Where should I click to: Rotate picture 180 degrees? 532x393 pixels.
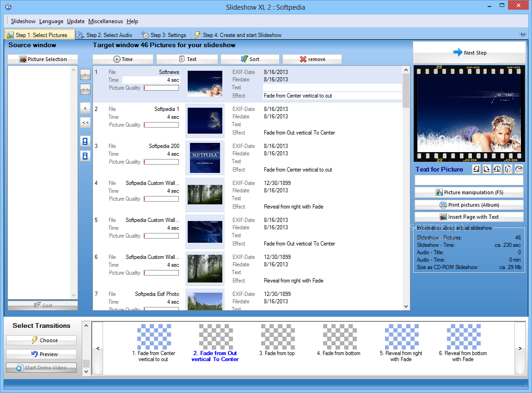(497, 169)
